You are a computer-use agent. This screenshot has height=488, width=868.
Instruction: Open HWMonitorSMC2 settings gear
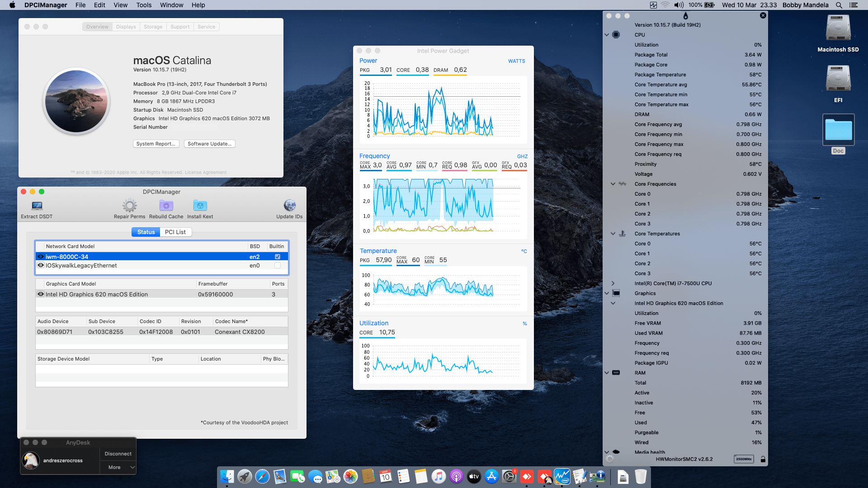point(610,459)
